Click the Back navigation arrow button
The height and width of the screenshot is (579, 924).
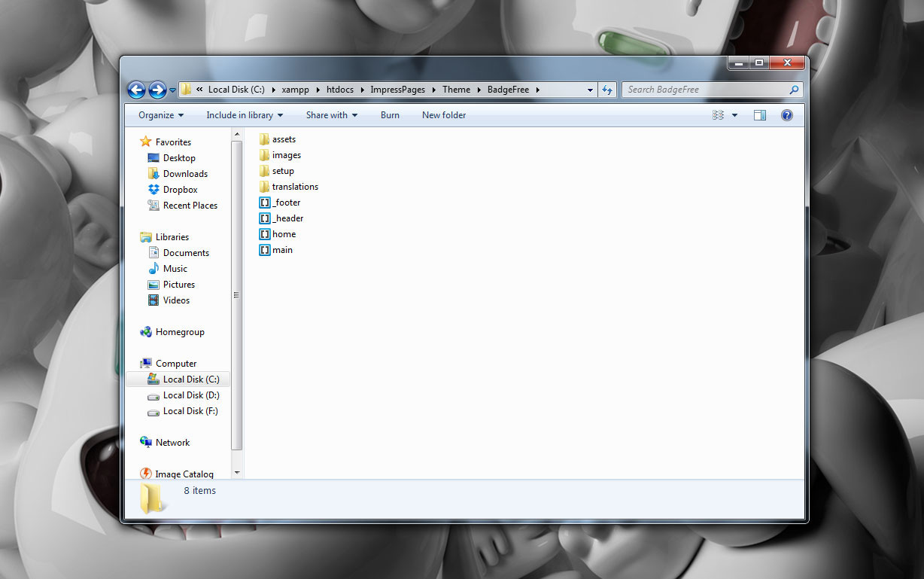click(x=136, y=90)
